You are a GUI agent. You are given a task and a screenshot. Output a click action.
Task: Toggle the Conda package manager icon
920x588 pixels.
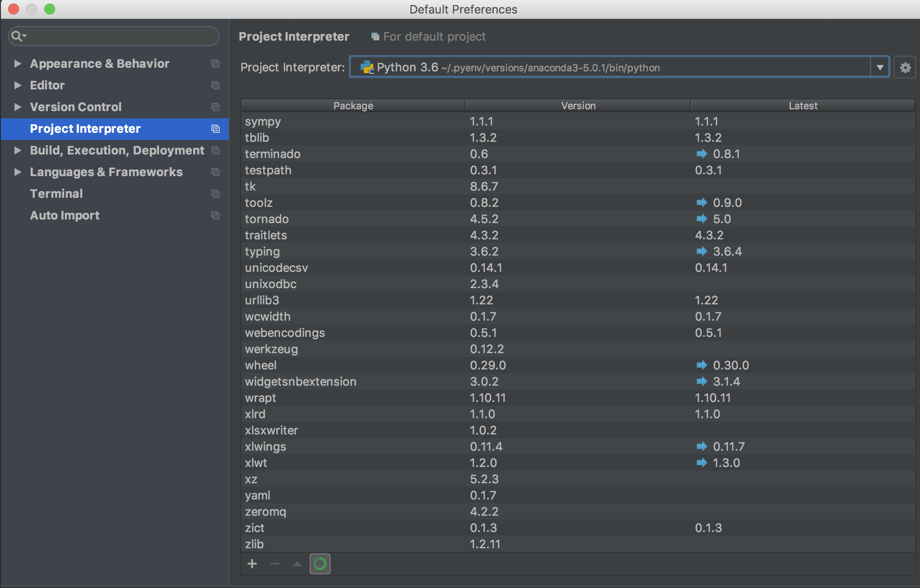click(x=320, y=563)
